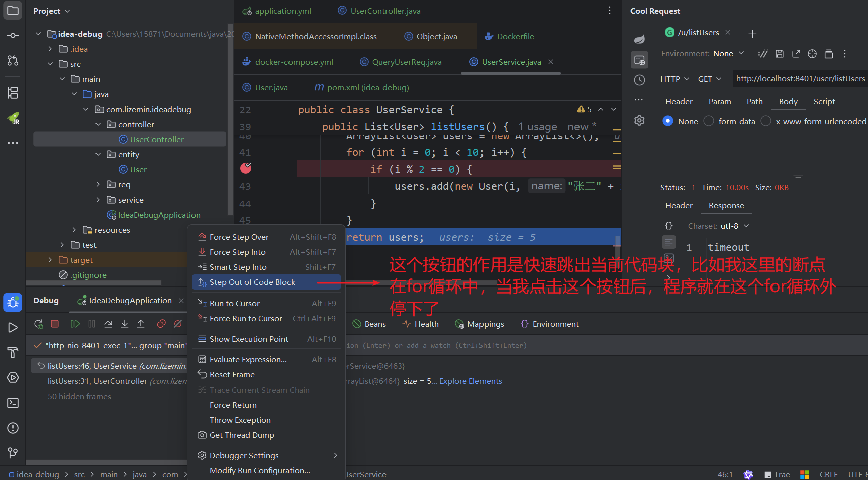
Task: Click the Mute Breakpoints icon
Action: (x=178, y=324)
